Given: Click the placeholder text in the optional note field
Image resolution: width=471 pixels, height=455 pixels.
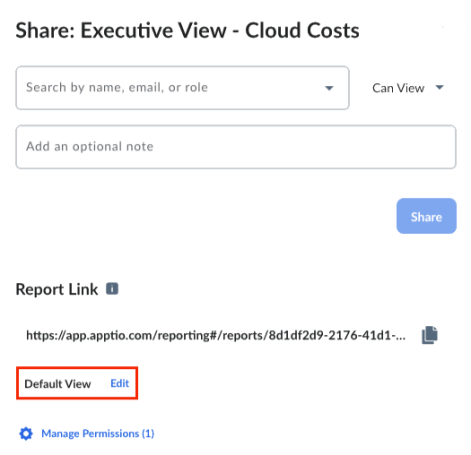Looking at the screenshot, I should pos(90,146).
